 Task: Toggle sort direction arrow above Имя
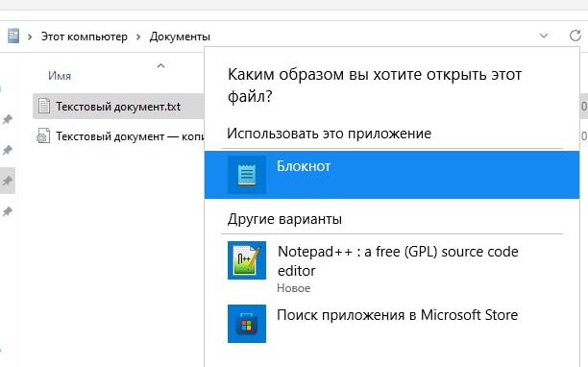point(160,66)
